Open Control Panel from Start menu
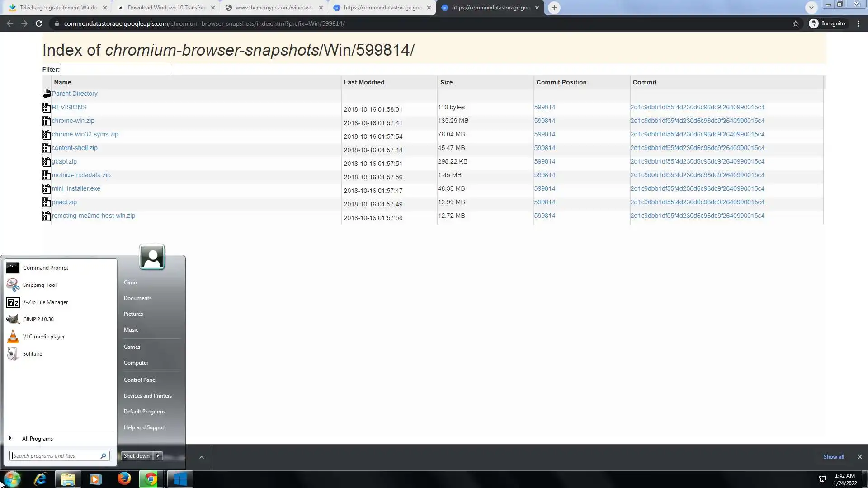This screenshot has width=868, height=488. click(x=140, y=380)
